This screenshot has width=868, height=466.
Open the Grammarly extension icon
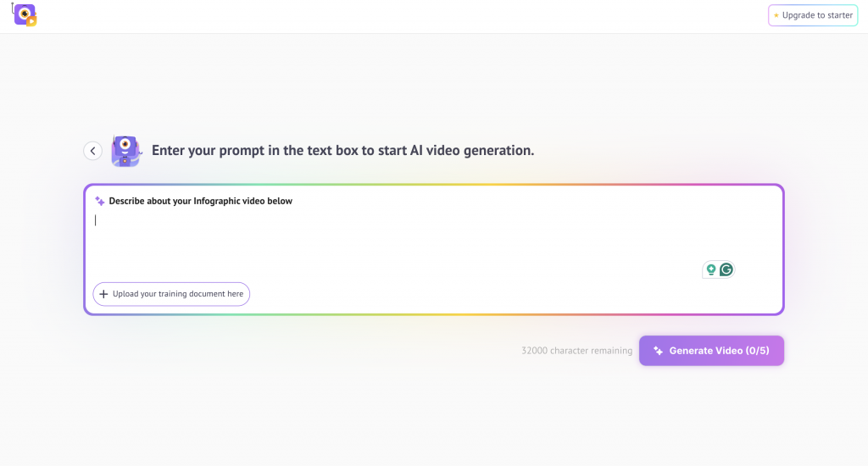tap(726, 269)
